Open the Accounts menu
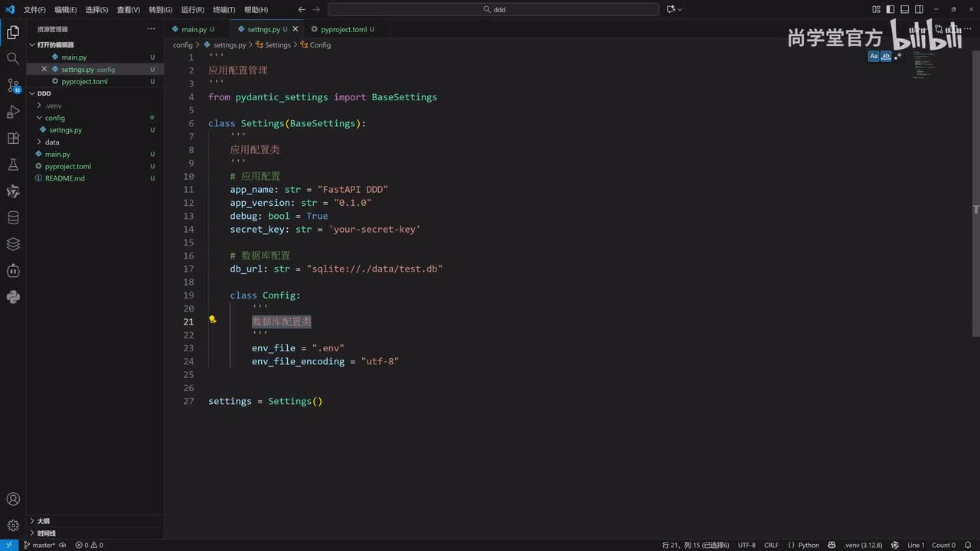This screenshot has height=551, width=980. coord(13,500)
